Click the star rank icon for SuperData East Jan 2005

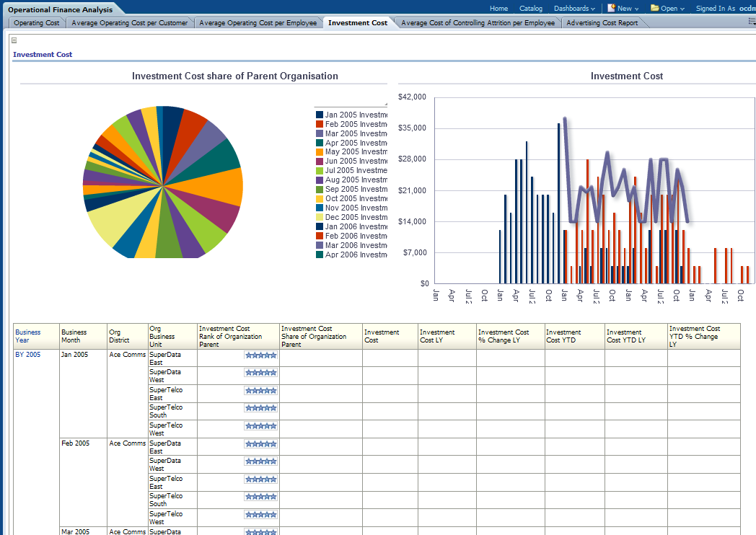click(x=260, y=355)
